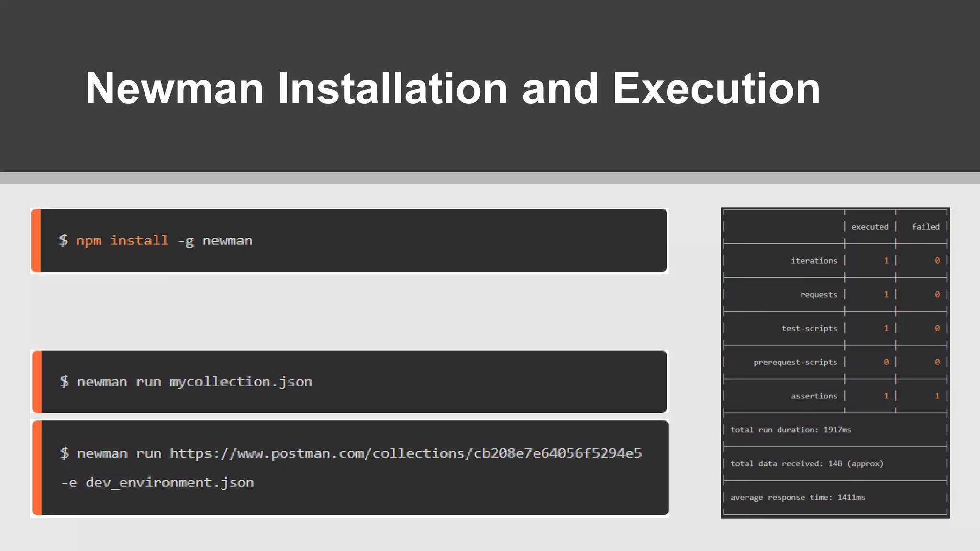Click the executed count '1' for iterations
Viewport: 980px width, 551px height.
click(886, 261)
